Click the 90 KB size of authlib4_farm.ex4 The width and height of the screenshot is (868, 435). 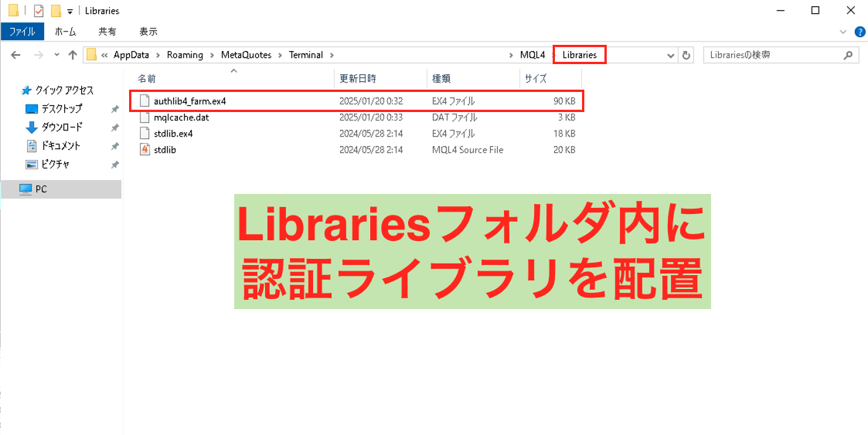tap(564, 101)
